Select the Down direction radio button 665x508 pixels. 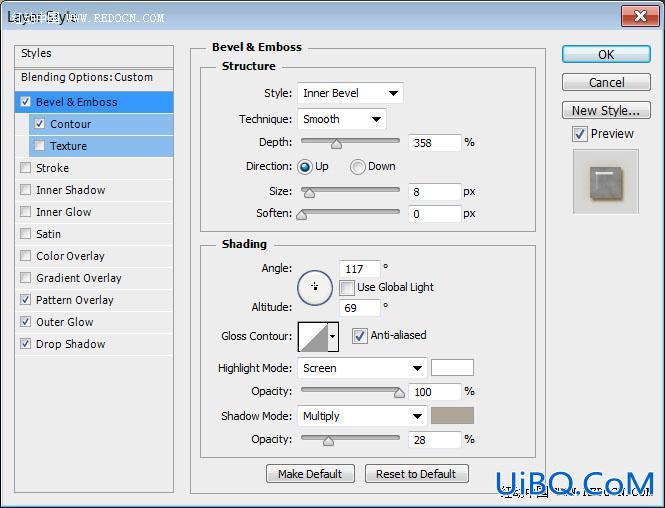358,167
